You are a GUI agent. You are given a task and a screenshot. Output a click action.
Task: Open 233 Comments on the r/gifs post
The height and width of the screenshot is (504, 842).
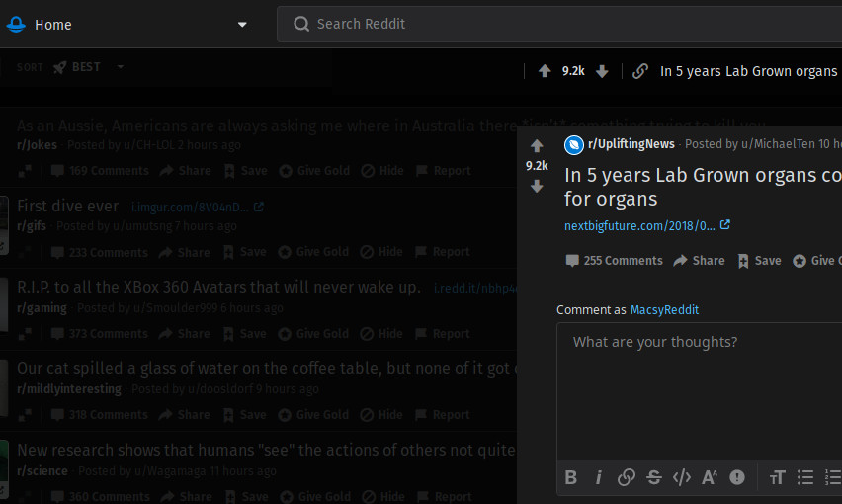click(100, 252)
